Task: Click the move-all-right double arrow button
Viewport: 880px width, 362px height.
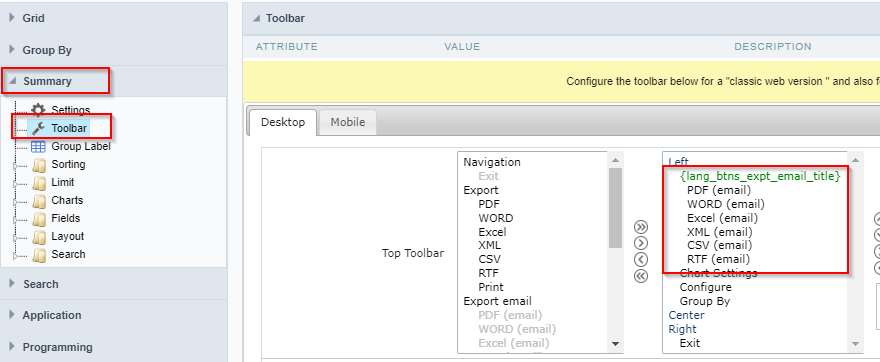Action: pyautogui.click(x=640, y=227)
